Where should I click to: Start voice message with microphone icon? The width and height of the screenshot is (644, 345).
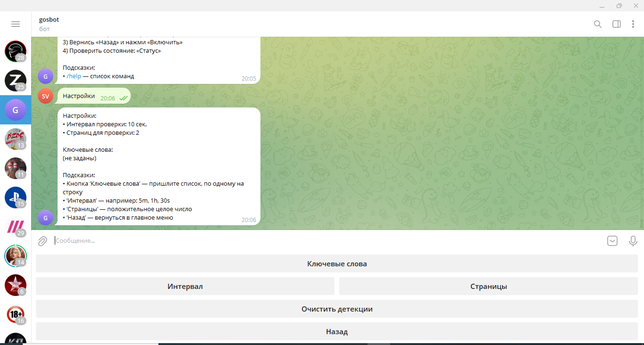633,241
